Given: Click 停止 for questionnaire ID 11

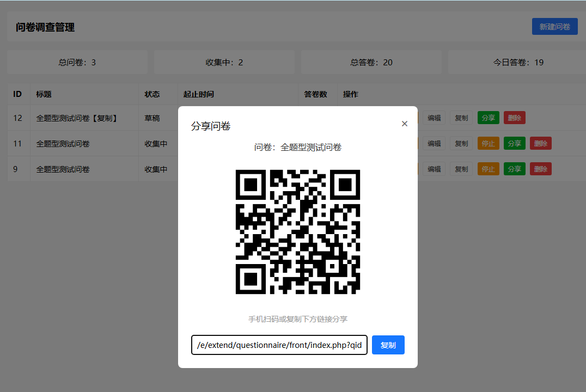Looking at the screenshot, I should [x=488, y=144].
